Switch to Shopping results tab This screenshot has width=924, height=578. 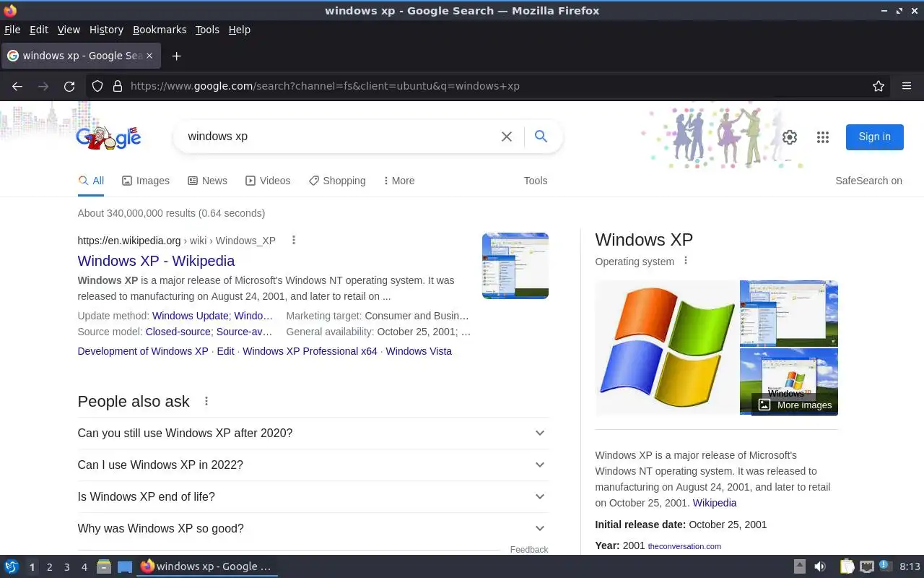[337, 181]
